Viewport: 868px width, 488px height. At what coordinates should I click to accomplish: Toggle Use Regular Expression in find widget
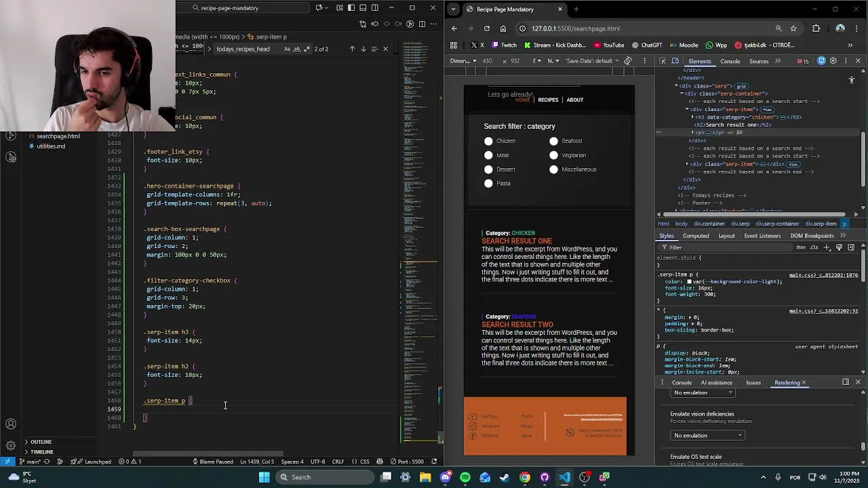pos(307,49)
